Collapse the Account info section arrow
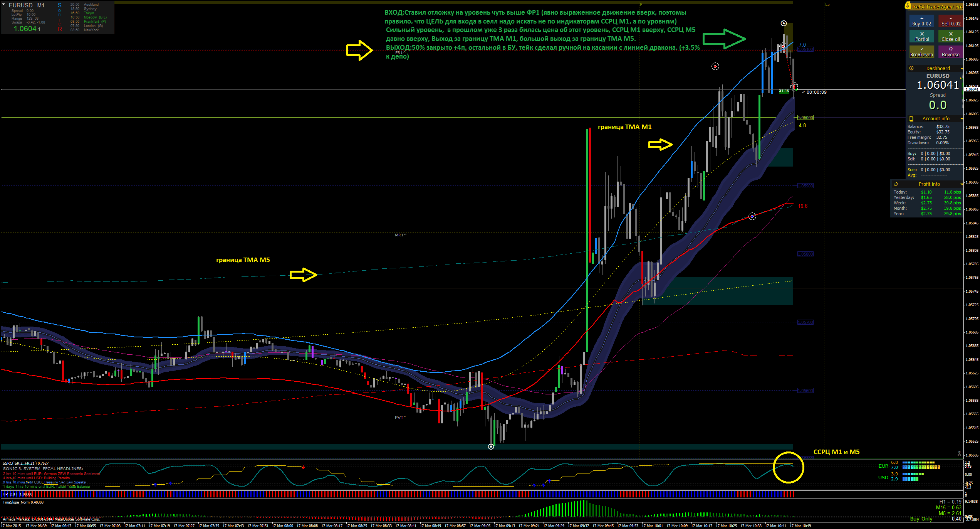This screenshot has height=529, width=980. (962, 119)
